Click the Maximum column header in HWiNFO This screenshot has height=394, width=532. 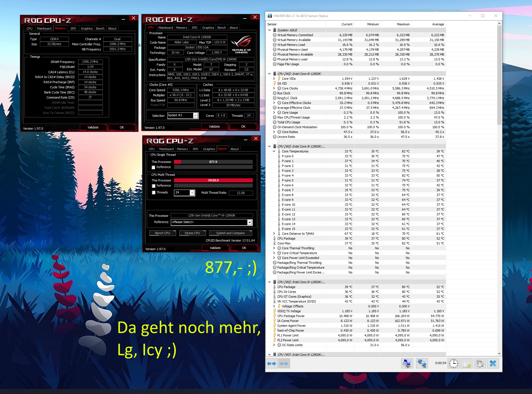pos(396,24)
